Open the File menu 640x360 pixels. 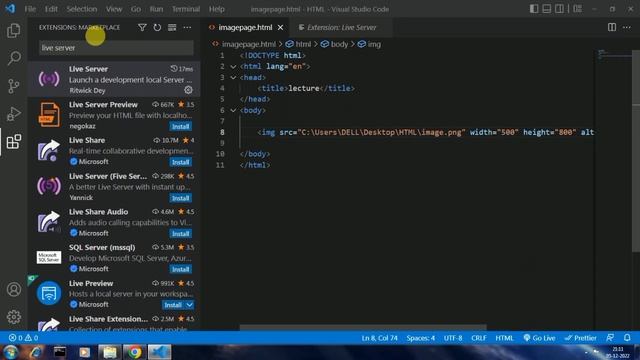tap(30, 9)
